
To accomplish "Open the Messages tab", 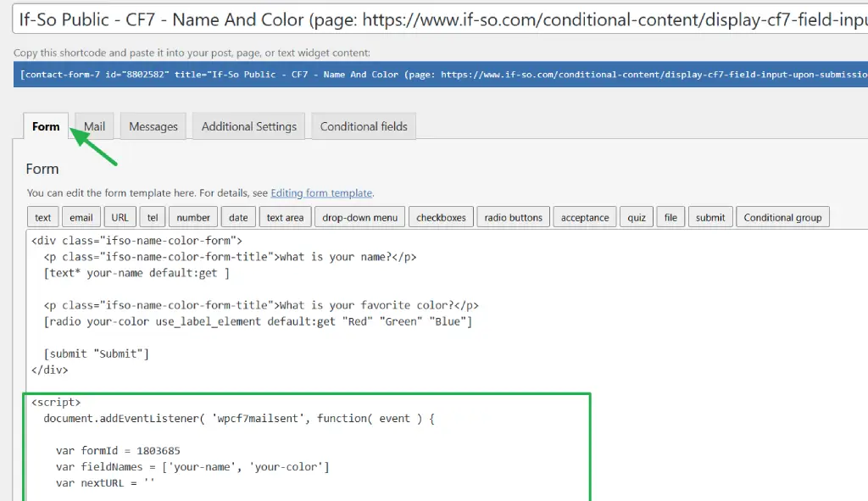I will pyautogui.click(x=153, y=126).
